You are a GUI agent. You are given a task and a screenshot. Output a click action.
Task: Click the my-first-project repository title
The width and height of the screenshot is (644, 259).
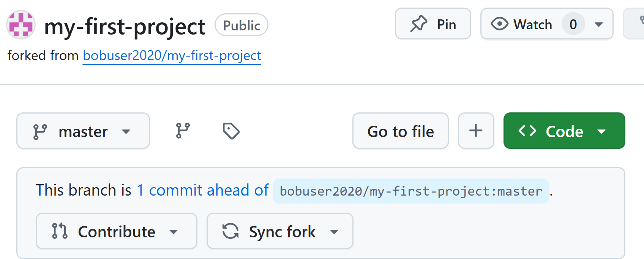tap(125, 27)
